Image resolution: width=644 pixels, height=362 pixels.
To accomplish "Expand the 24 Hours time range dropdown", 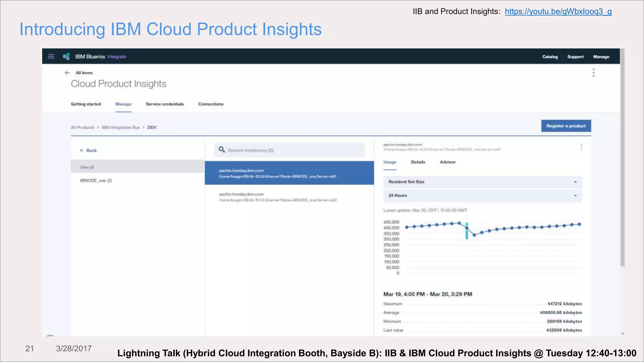I will point(482,195).
